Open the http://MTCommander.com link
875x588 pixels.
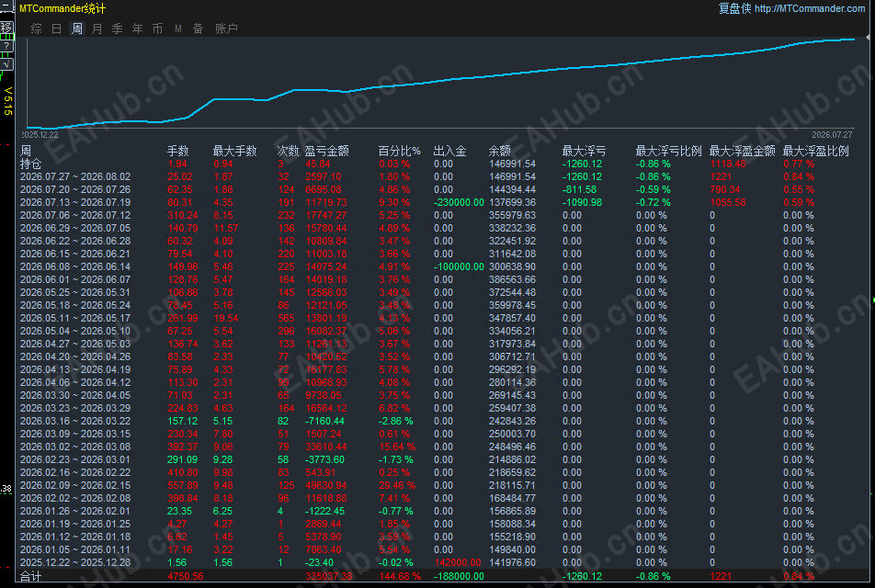[810, 8]
